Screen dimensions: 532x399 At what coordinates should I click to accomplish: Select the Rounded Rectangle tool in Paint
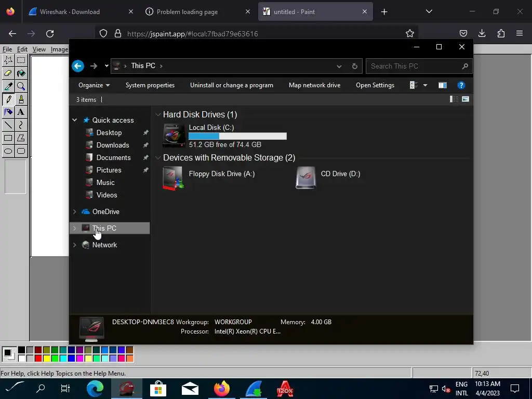click(x=21, y=151)
